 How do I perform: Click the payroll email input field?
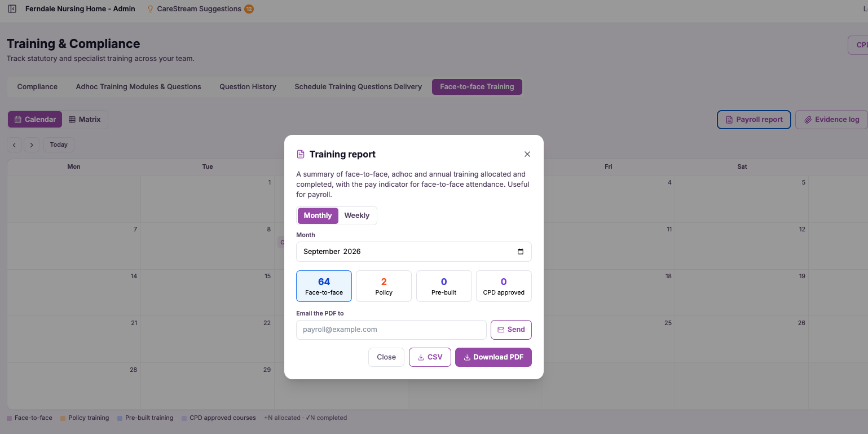click(x=391, y=330)
